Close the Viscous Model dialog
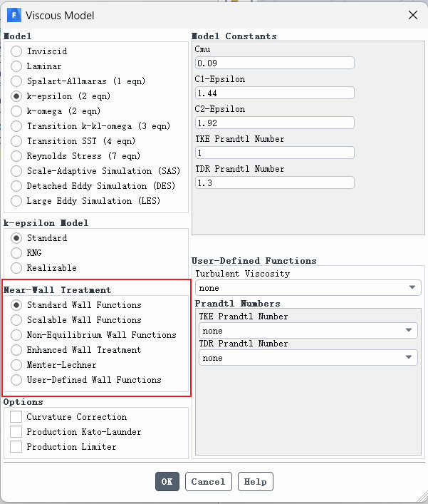 (x=413, y=15)
